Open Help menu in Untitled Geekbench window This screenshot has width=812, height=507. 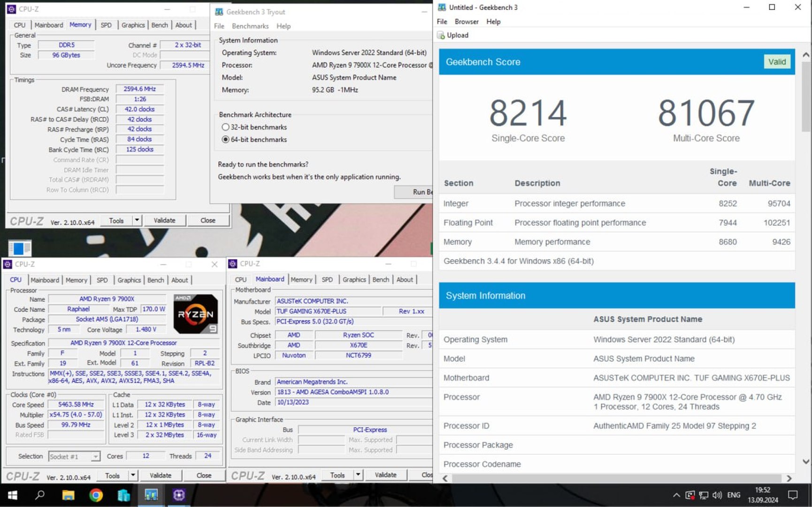(x=493, y=22)
